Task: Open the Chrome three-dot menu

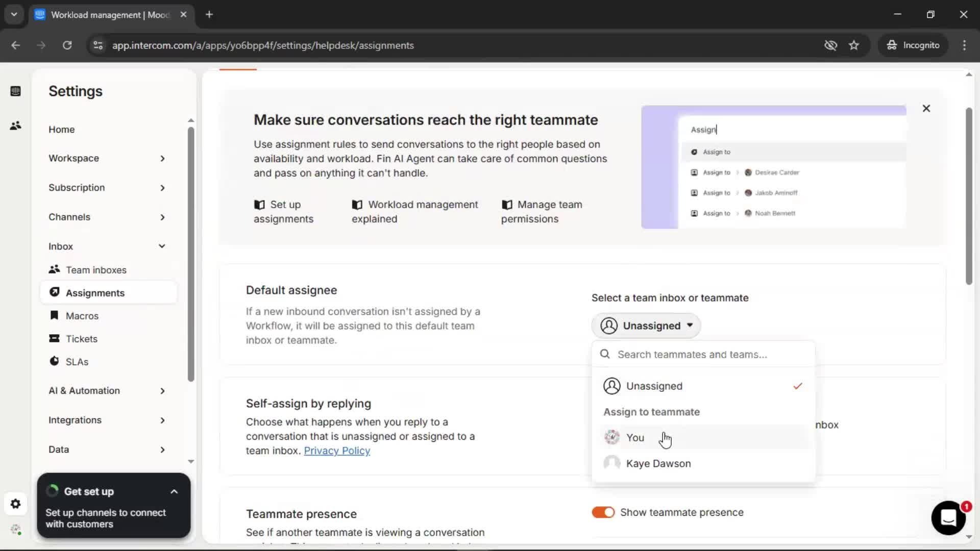Action: pos(964,45)
